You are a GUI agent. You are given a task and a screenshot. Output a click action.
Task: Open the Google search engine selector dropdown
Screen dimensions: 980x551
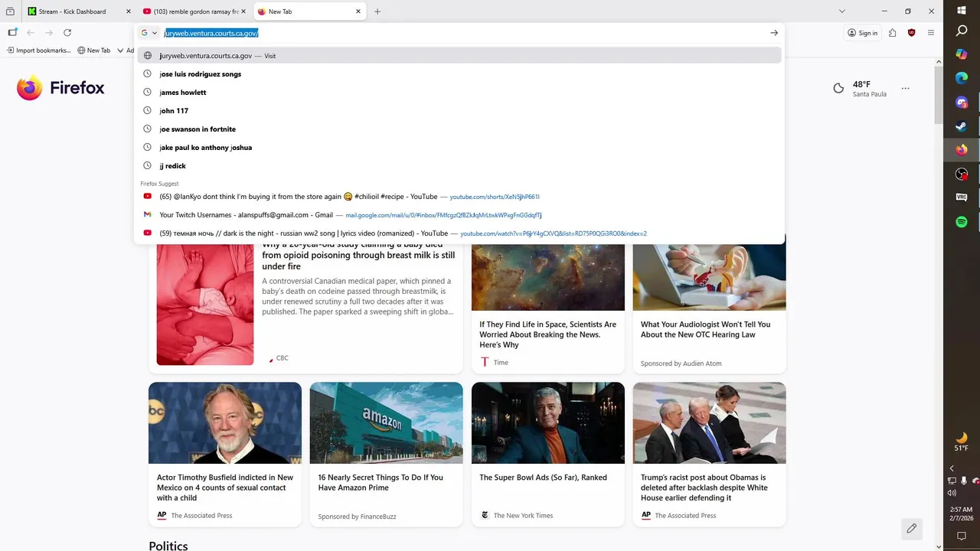149,33
